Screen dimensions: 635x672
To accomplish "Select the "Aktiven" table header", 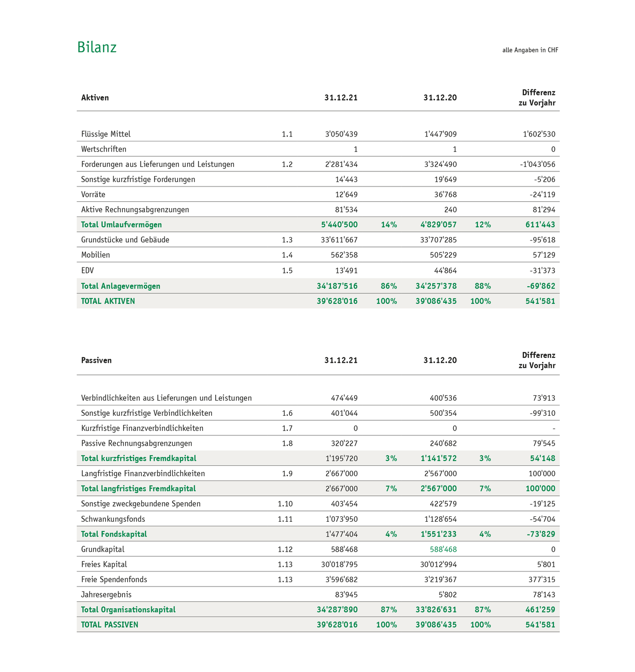I will [95, 98].
